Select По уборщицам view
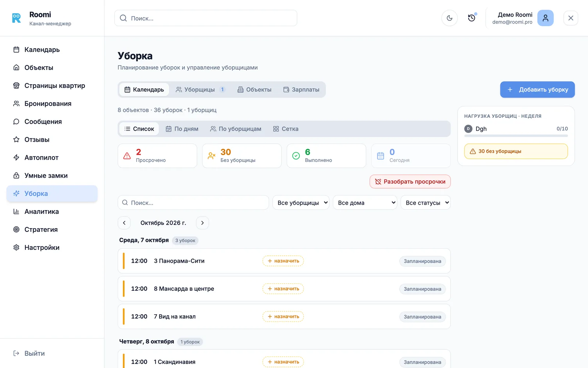 tap(236, 129)
